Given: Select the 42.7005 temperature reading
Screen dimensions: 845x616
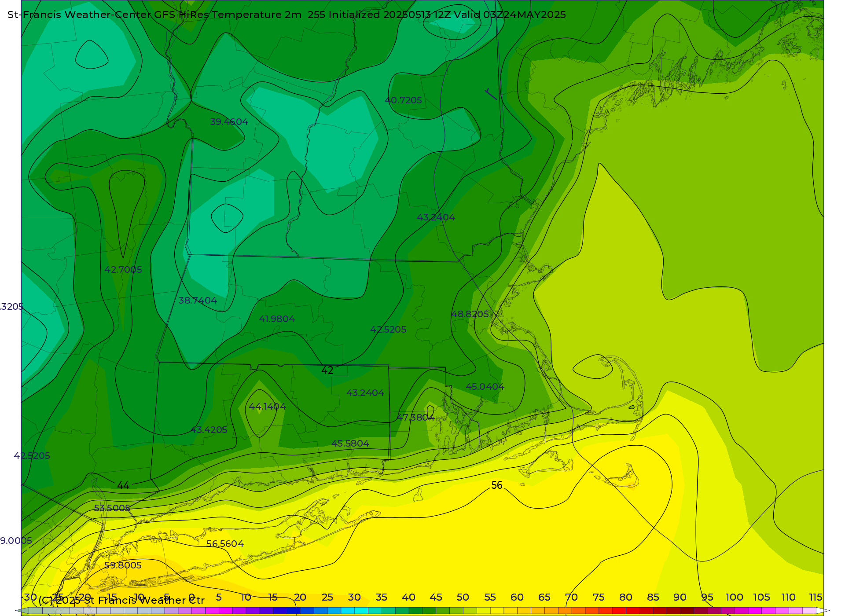Looking at the screenshot, I should [x=123, y=270].
